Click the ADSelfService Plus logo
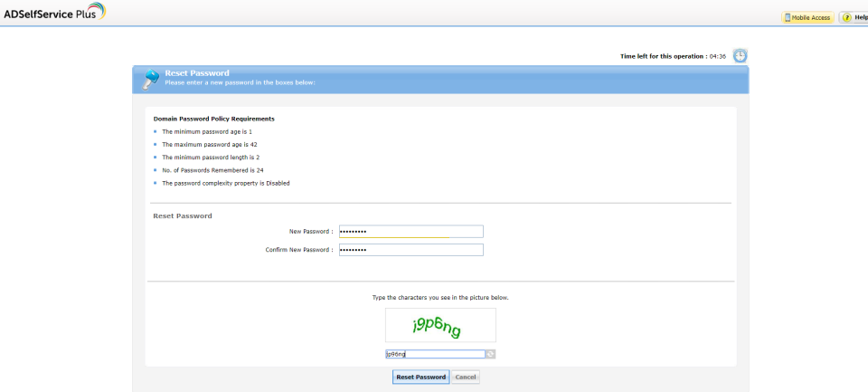Image resolution: width=868 pixels, height=392 pixels. (54, 12)
